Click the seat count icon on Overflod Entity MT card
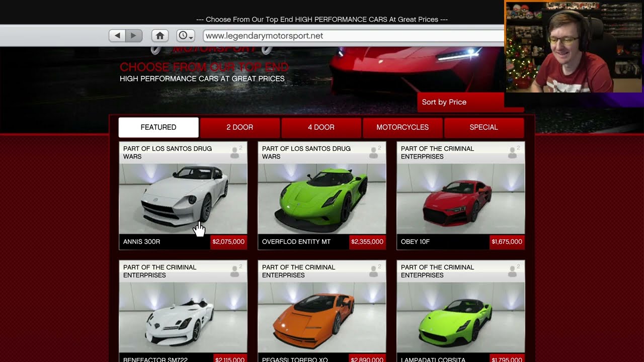The image size is (644, 362). point(374,153)
